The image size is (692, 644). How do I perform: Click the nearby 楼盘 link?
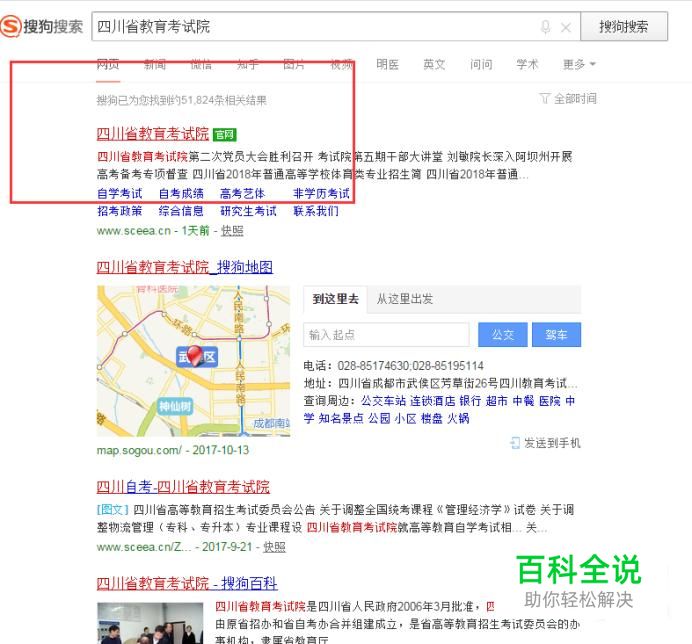pyautogui.click(x=432, y=418)
